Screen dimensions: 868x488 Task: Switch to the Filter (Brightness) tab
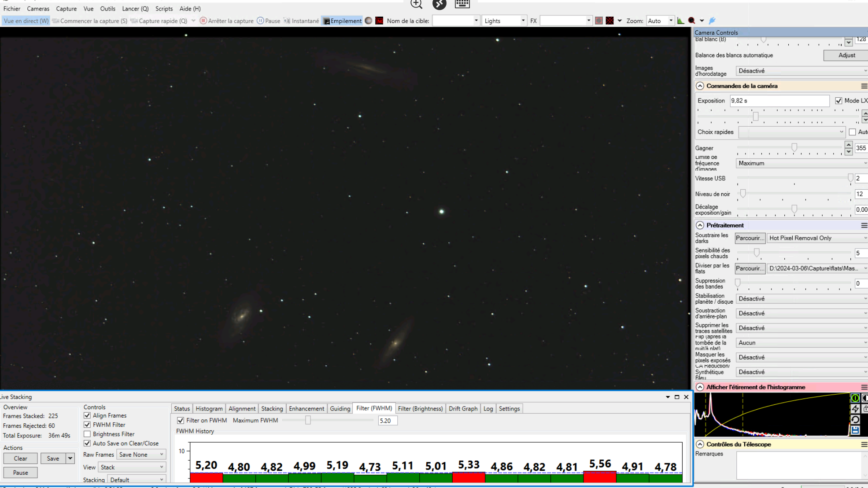pos(420,409)
